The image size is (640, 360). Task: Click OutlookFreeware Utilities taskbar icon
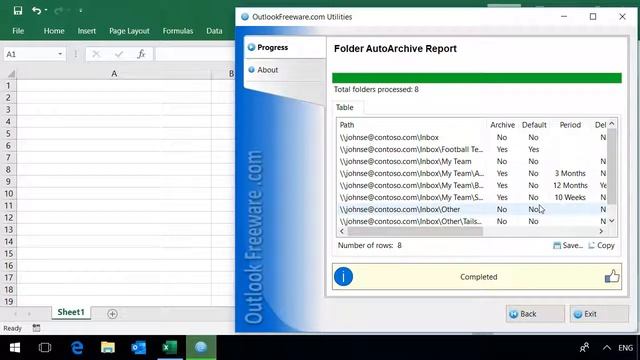click(x=201, y=347)
